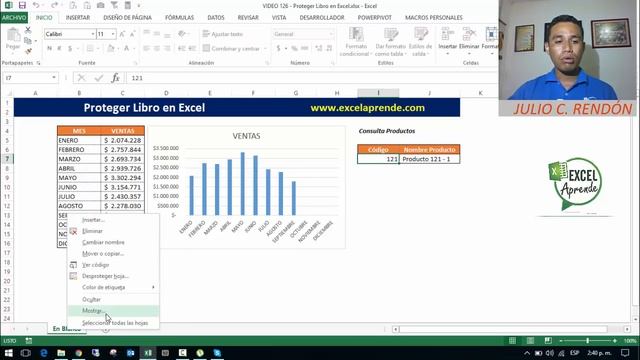Open Estilos de celda gallery

[420, 42]
